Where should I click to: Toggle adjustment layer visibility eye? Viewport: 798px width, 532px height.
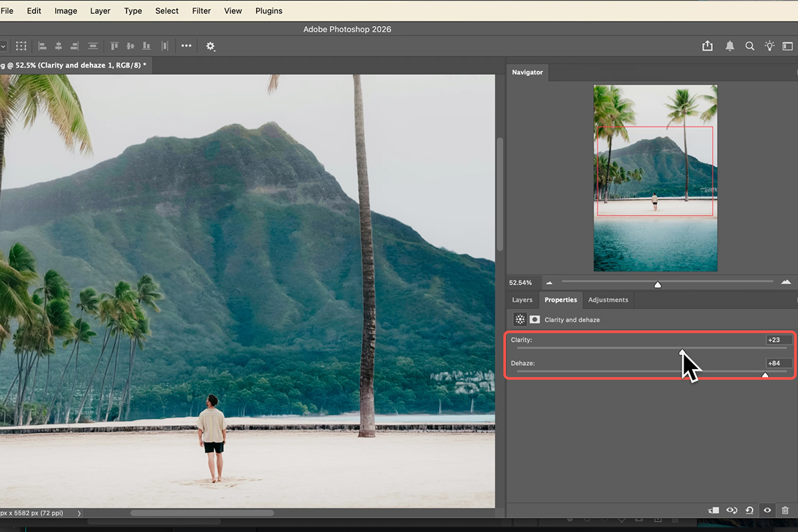tap(767, 510)
